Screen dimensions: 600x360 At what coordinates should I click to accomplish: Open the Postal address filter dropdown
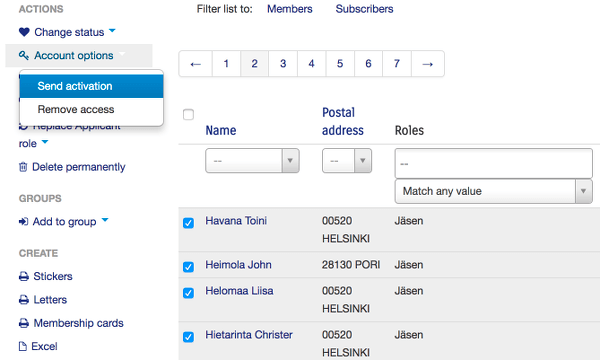[x=347, y=161]
